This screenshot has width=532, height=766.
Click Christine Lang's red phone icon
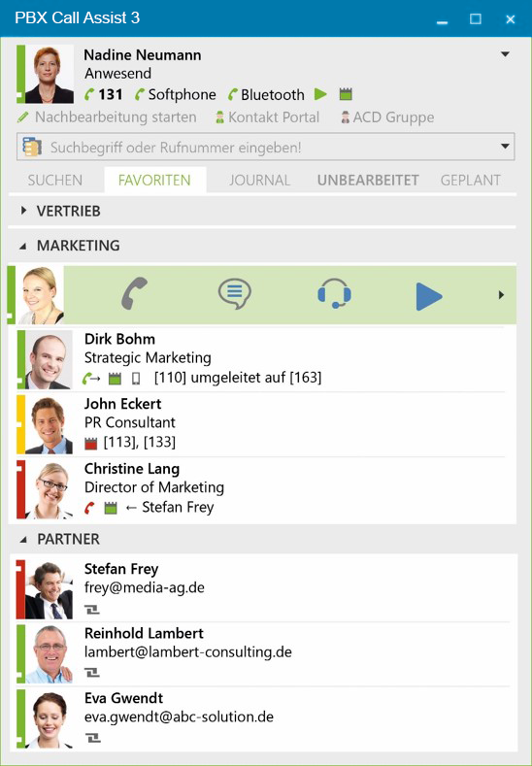click(x=89, y=508)
